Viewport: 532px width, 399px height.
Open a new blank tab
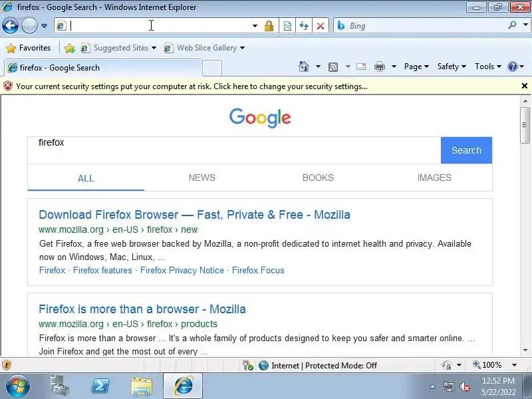pyautogui.click(x=212, y=68)
